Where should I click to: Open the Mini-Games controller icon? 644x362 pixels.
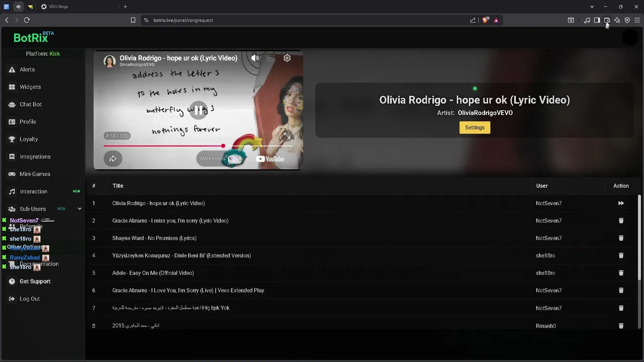pos(12,174)
